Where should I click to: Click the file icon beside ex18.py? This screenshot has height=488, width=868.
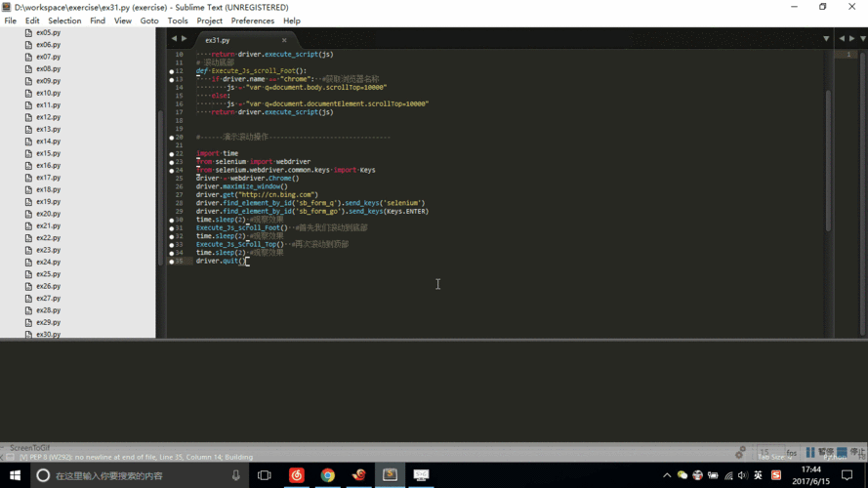click(28, 189)
